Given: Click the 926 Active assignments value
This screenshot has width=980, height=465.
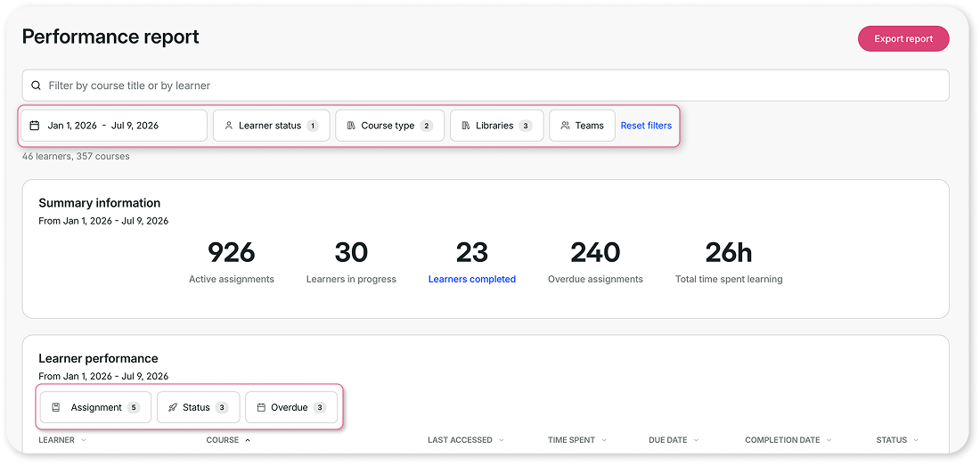Looking at the screenshot, I should 232,252.
